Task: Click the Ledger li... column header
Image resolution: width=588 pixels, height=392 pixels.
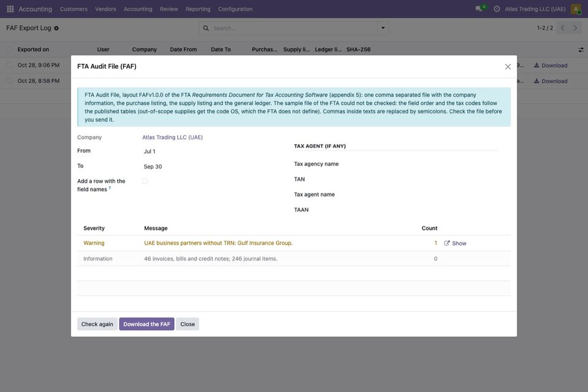Action: (x=328, y=50)
